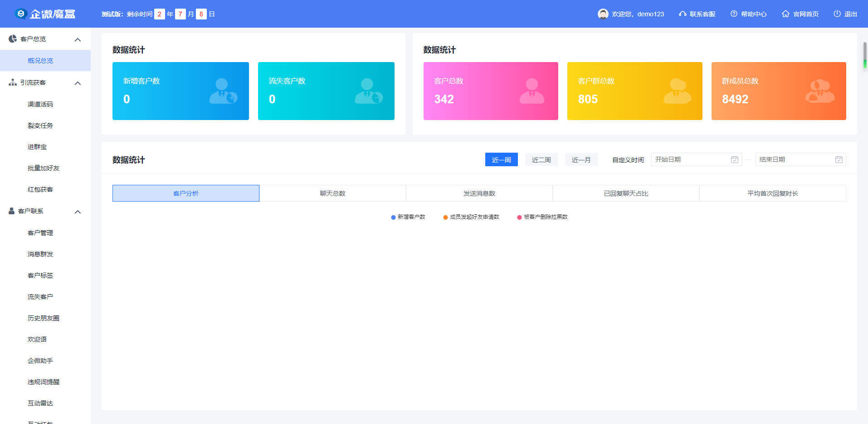This screenshot has width=868, height=424.
Task: Click the 引流获客 hierarchy icon
Action: click(x=13, y=82)
